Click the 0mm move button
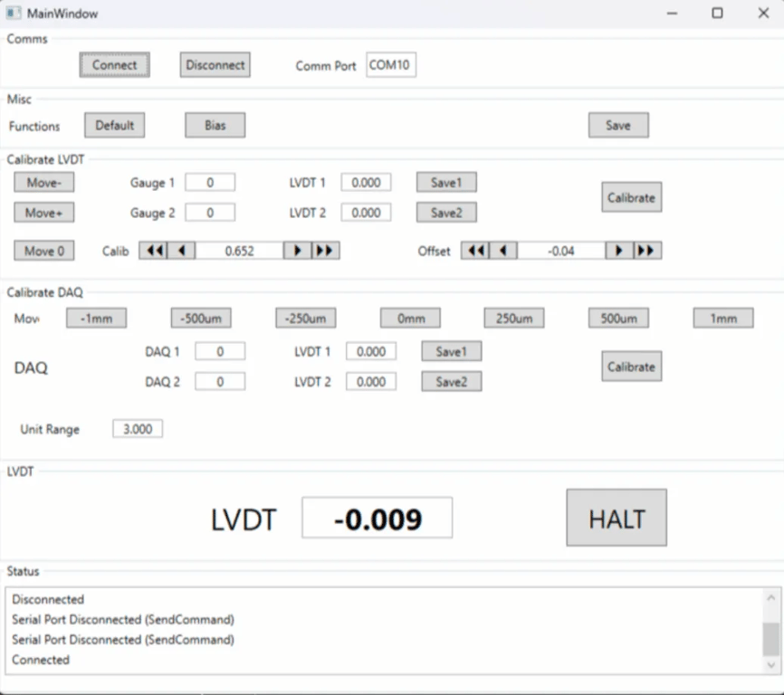 coord(410,319)
